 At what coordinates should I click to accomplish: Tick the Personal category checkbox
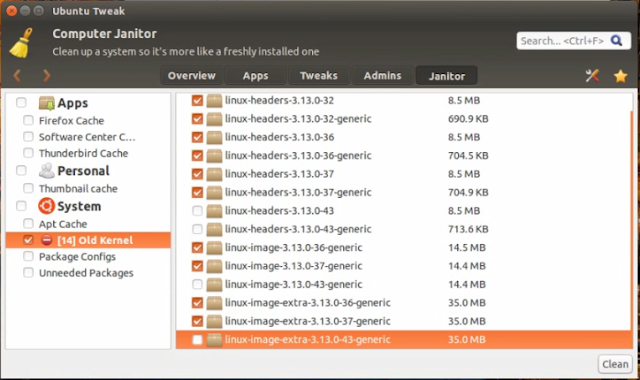pos(21,170)
